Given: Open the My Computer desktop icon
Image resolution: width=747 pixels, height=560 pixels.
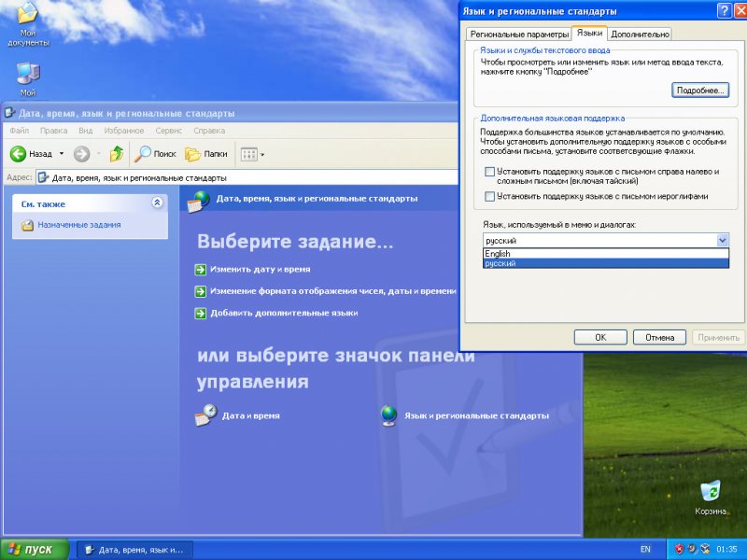Looking at the screenshot, I should coord(28,78).
